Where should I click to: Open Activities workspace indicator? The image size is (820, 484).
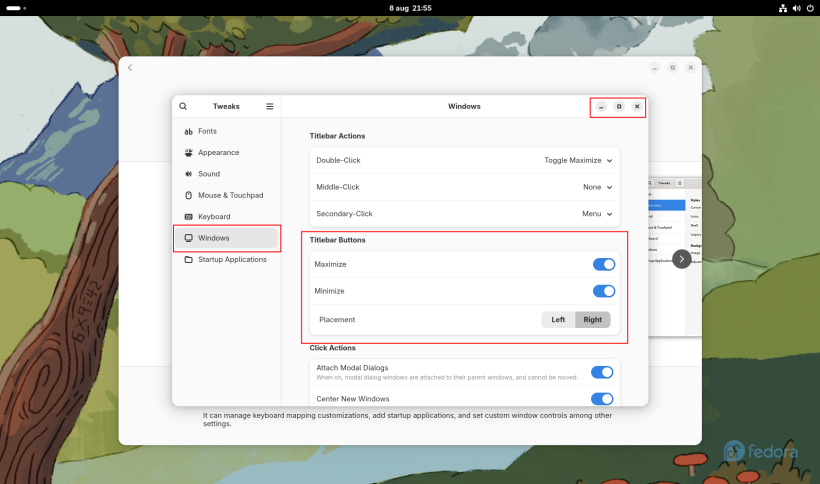[x=16, y=8]
